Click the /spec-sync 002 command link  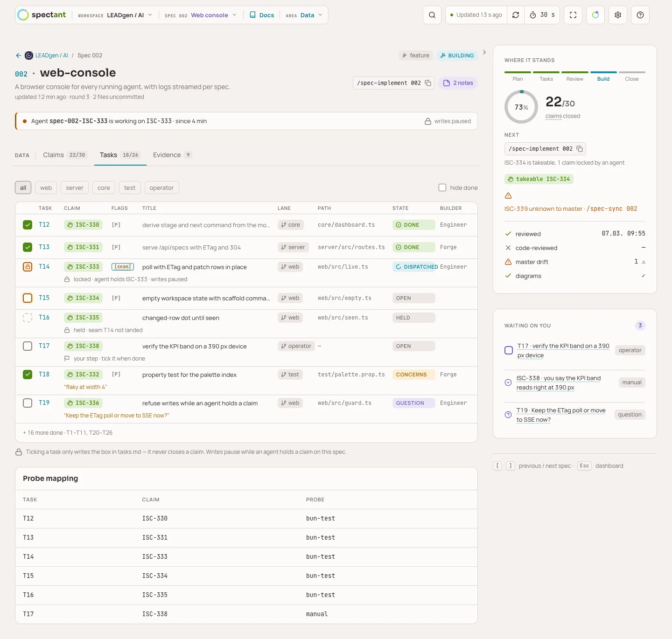pyautogui.click(x=612, y=209)
